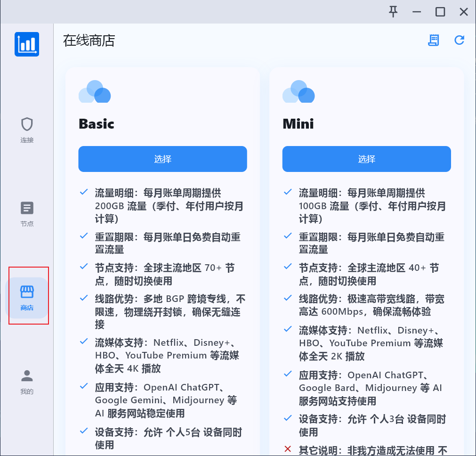
Task: Pin the window on top
Action: coord(393,12)
